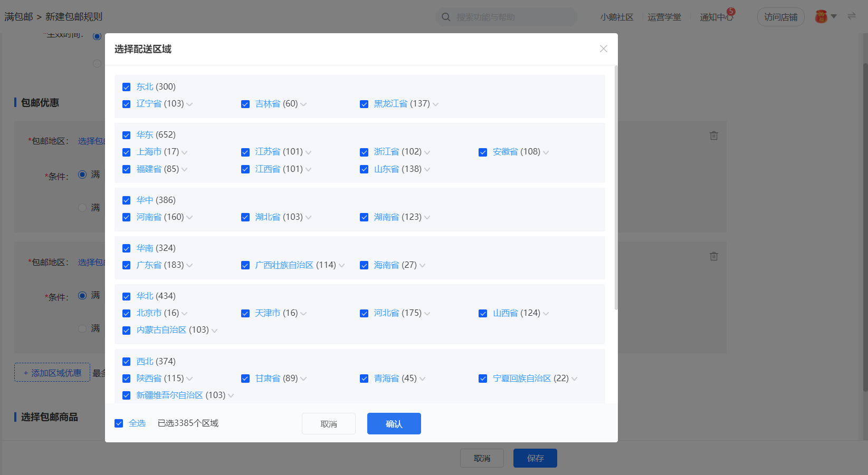
Task: Uncheck 广东省 (183) checkbox
Action: tap(127, 265)
